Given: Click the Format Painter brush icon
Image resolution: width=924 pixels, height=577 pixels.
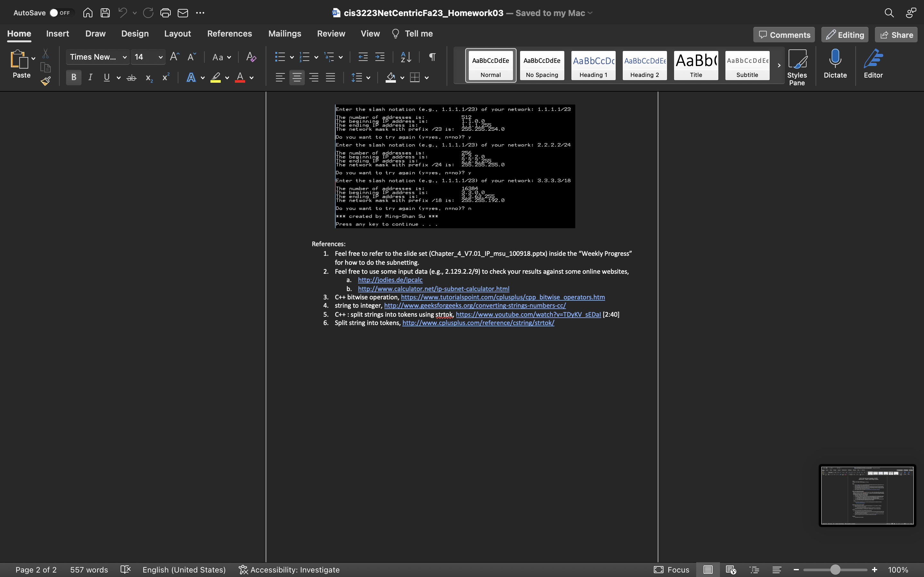Looking at the screenshot, I should (46, 81).
